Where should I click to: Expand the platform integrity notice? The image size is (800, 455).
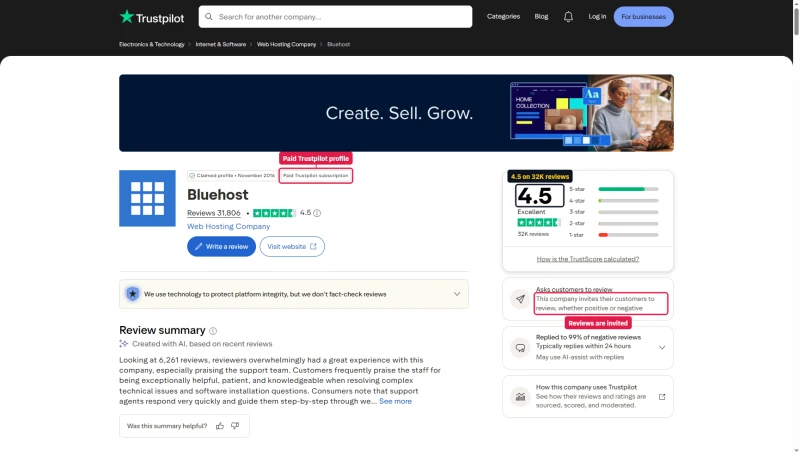(x=457, y=294)
